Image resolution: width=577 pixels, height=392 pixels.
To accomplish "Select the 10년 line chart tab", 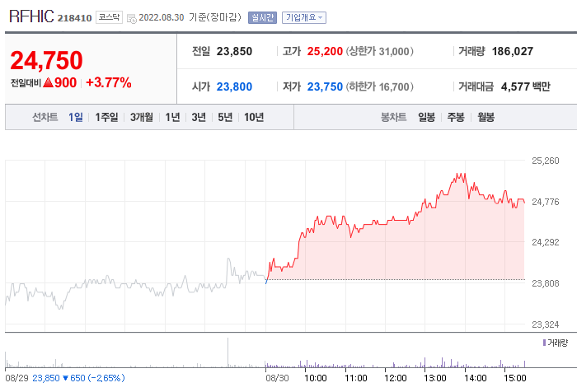I will click(x=254, y=117).
